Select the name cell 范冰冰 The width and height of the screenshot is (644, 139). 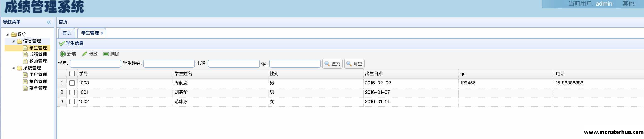pos(181,102)
